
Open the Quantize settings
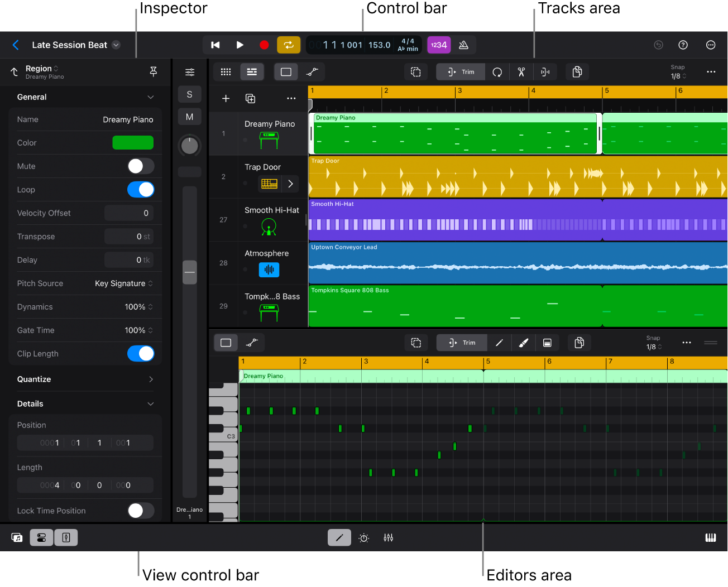84,379
